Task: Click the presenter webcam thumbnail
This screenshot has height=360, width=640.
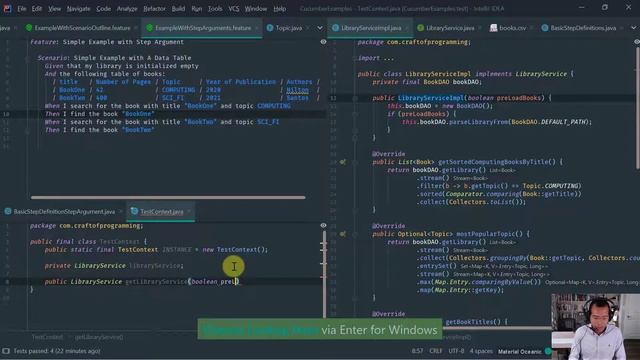Action: coord(595,327)
